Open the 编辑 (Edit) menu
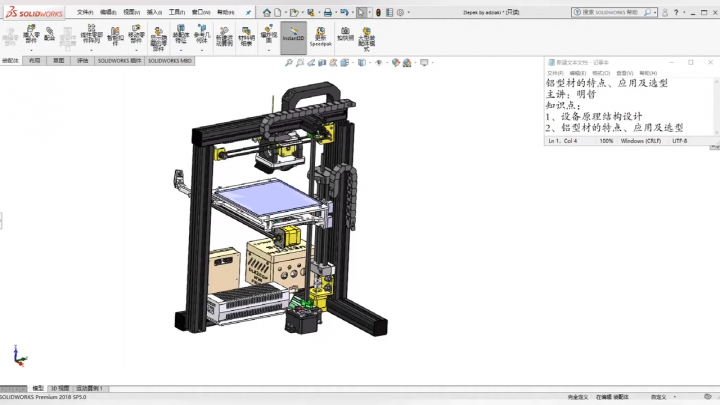Image resolution: width=720 pixels, height=405 pixels. tap(108, 12)
